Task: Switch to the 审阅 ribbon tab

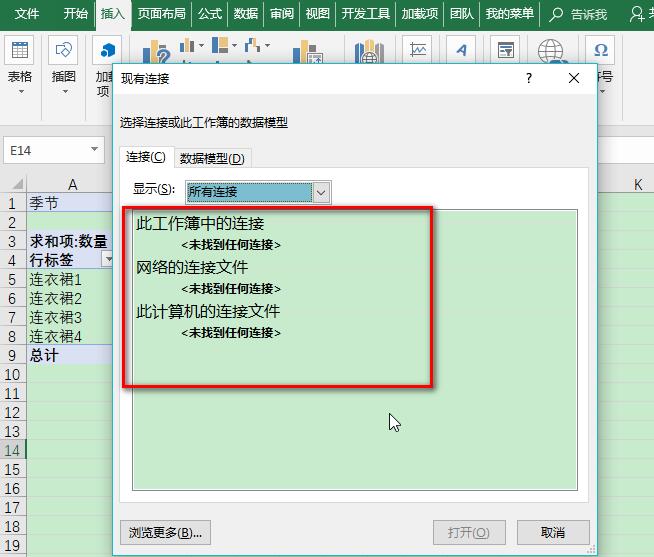Action: 282,14
